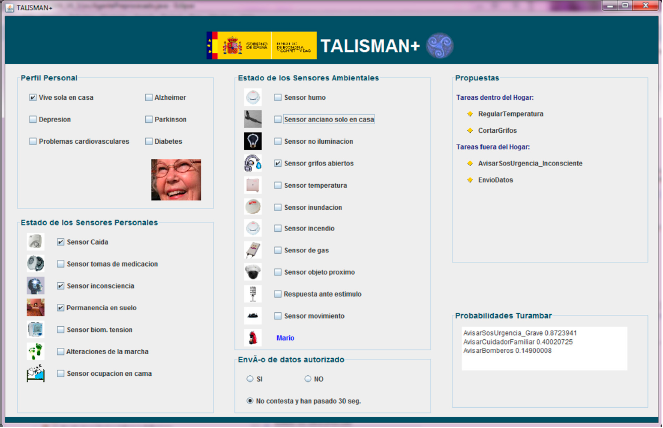The width and height of the screenshot is (663, 428).
Task: Uncheck Vive sola en casa
Action: coord(33,98)
